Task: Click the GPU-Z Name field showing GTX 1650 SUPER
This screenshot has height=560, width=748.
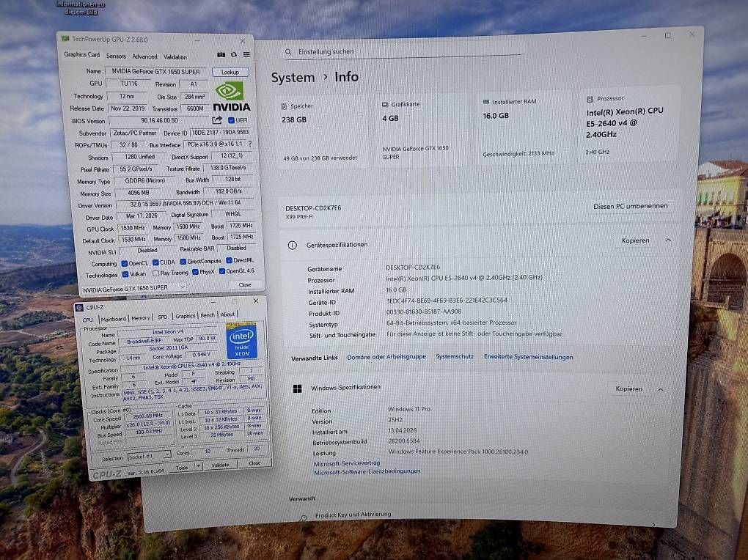Action: click(x=156, y=72)
